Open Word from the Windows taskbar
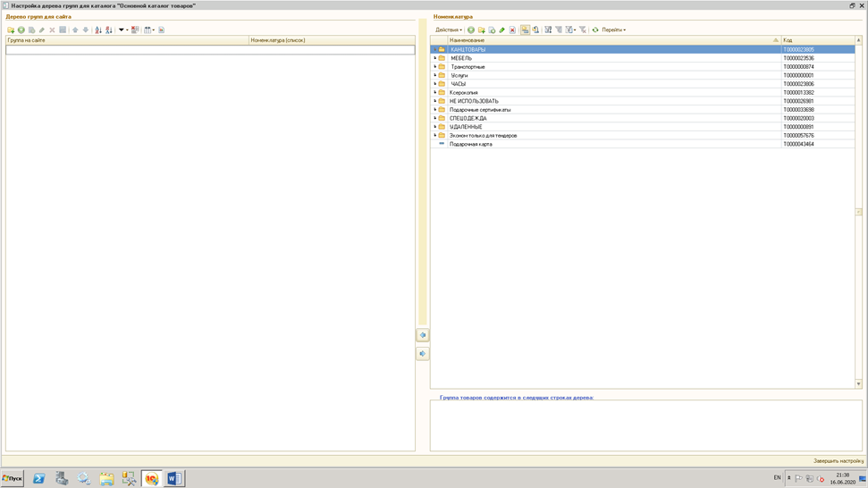Image resolution: width=868 pixels, height=488 pixels. 174,479
